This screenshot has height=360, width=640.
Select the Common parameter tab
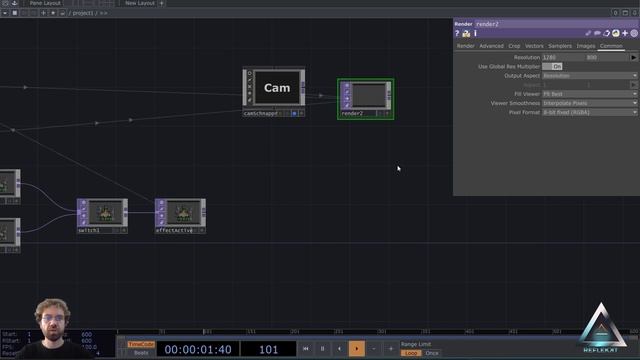pyautogui.click(x=611, y=46)
